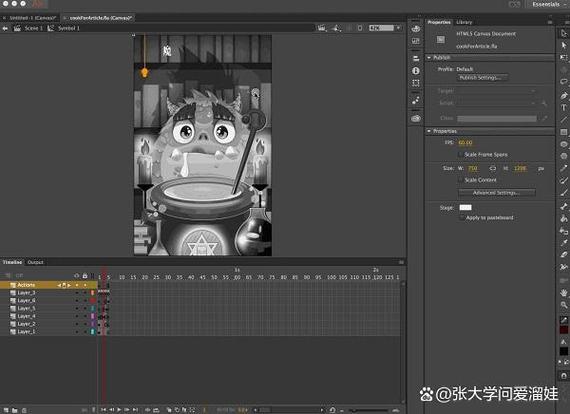Toggle lock all layers header icon
The image size is (570, 414).
point(85,276)
